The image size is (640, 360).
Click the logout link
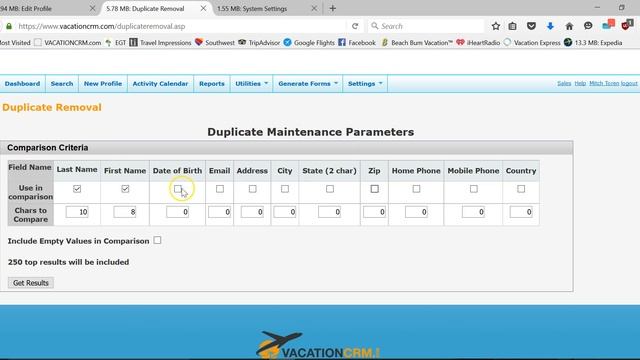629,83
